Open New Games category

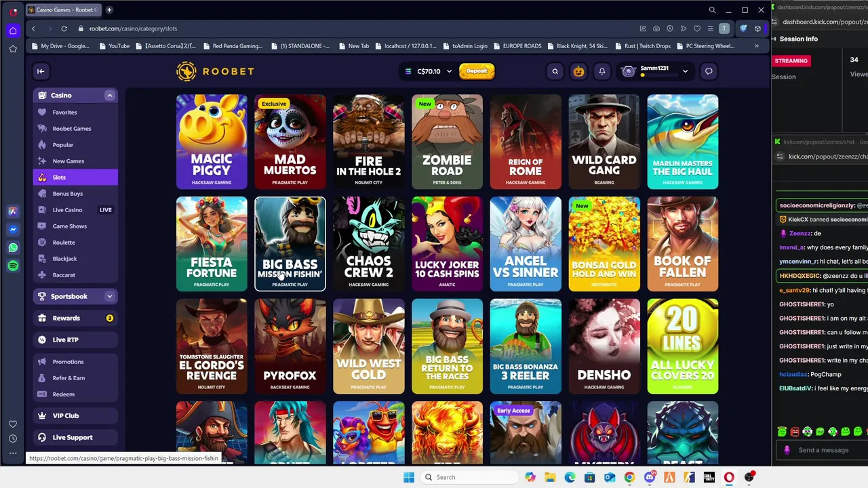point(75,161)
